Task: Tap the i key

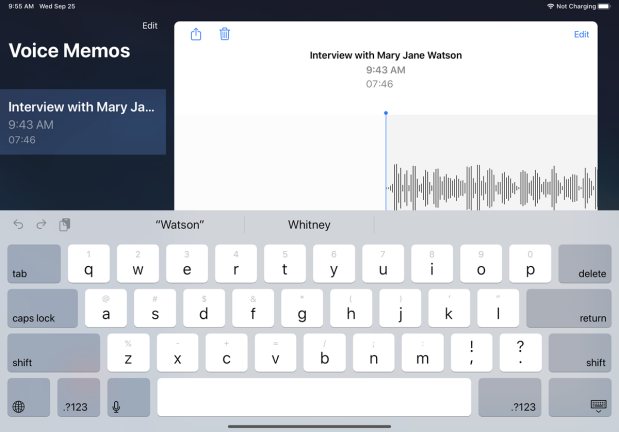Action: [x=432, y=263]
